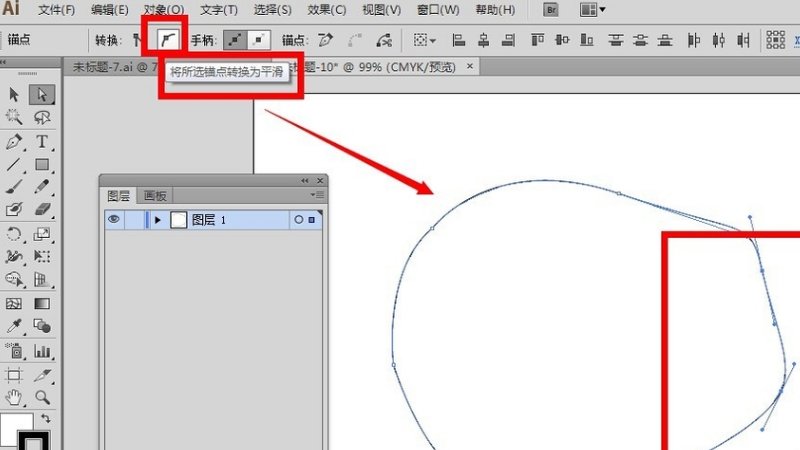This screenshot has height=450, width=800.
Task: Select the Selection tool (black arrow)
Action: [14, 94]
